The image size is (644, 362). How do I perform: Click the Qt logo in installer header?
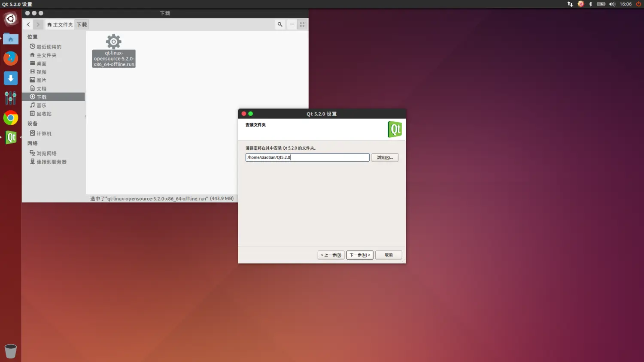tap(395, 129)
